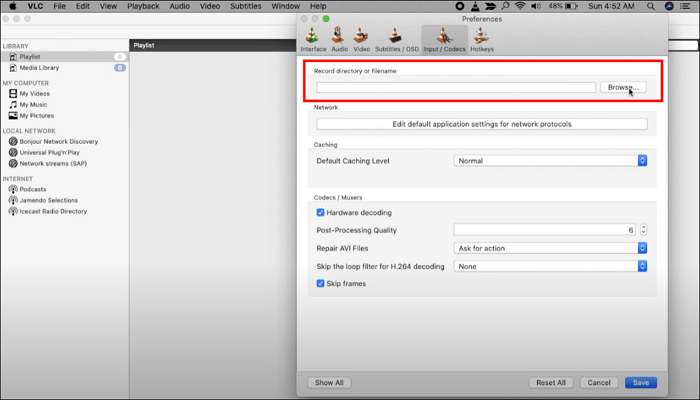
Task: Click the Playlist item count badge
Action: 120,57
